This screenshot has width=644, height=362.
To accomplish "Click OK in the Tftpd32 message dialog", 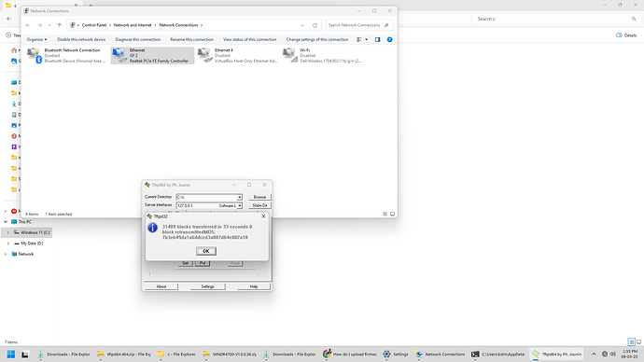I will [x=206, y=251].
